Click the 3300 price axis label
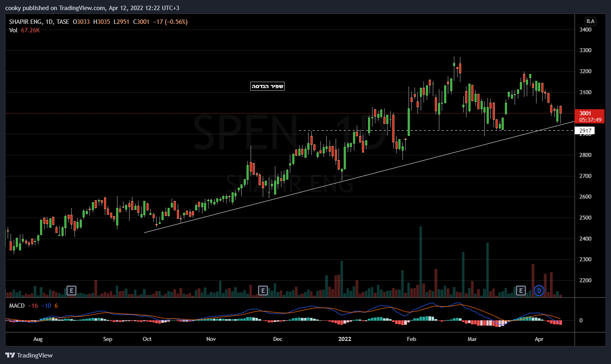This screenshot has width=611, height=364. click(x=585, y=51)
